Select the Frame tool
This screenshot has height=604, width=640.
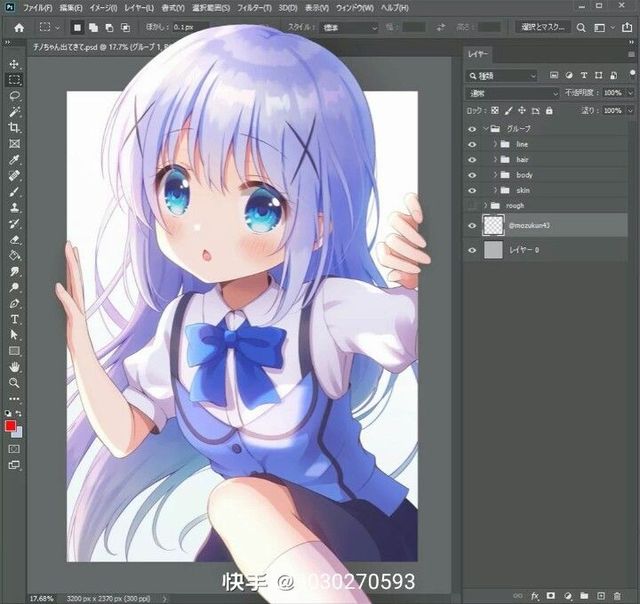tap(14, 144)
